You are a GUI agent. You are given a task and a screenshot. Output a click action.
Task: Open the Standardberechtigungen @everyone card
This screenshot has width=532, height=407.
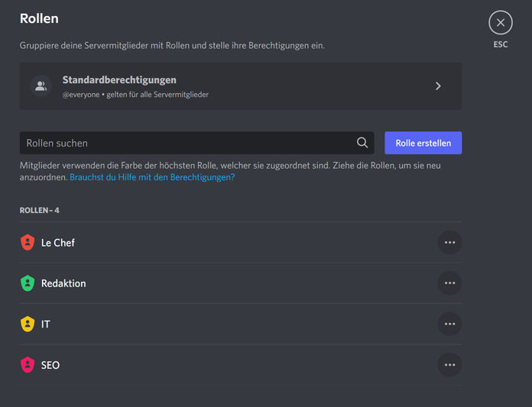pyautogui.click(x=241, y=86)
